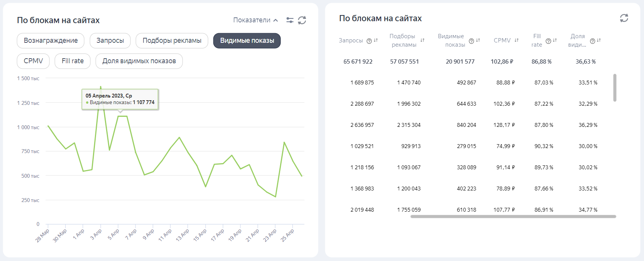The width and height of the screenshot is (644, 261).
Task: Toggle the Запросы metric chip
Action: click(x=110, y=40)
